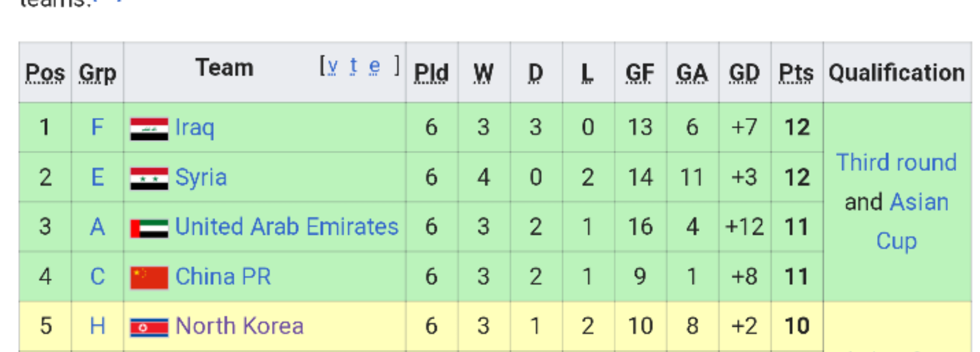Open the Iraq team link
The height and width of the screenshot is (352, 980).
[194, 128]
